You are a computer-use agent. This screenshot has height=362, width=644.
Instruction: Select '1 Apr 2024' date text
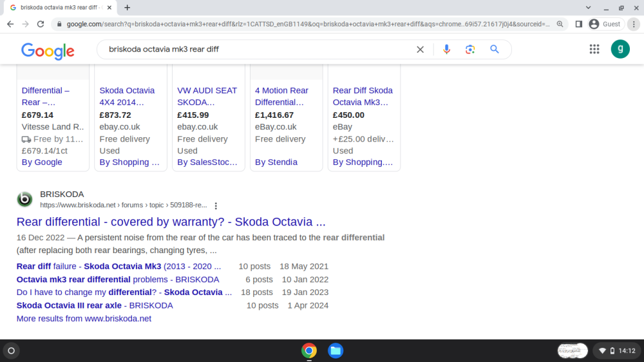pyautogui.click(x=308, y=305)
